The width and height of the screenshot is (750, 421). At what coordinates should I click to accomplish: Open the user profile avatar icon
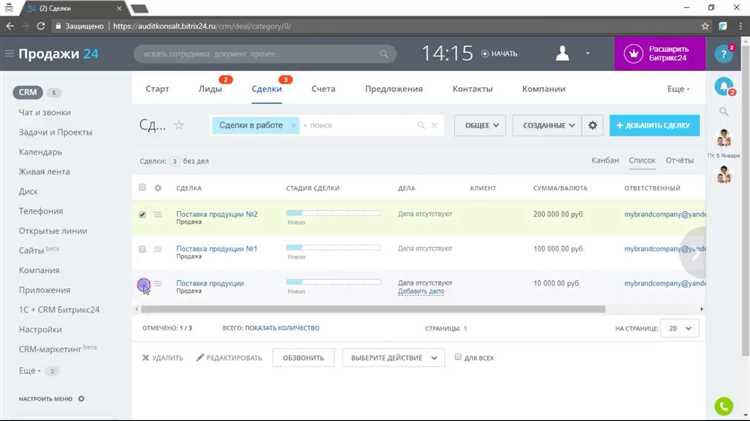coord(562,53)
